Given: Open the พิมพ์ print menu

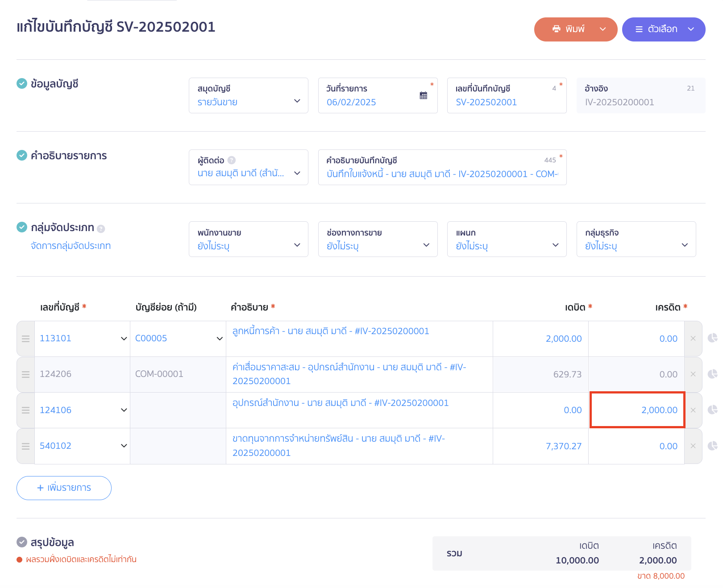Looking at the screenshot, I should pos(575,29).
